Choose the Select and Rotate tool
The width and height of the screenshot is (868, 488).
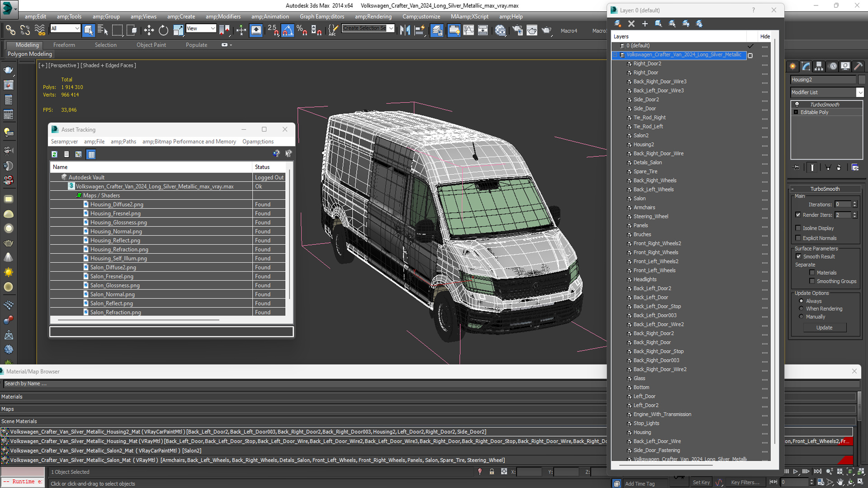(163, 30)
